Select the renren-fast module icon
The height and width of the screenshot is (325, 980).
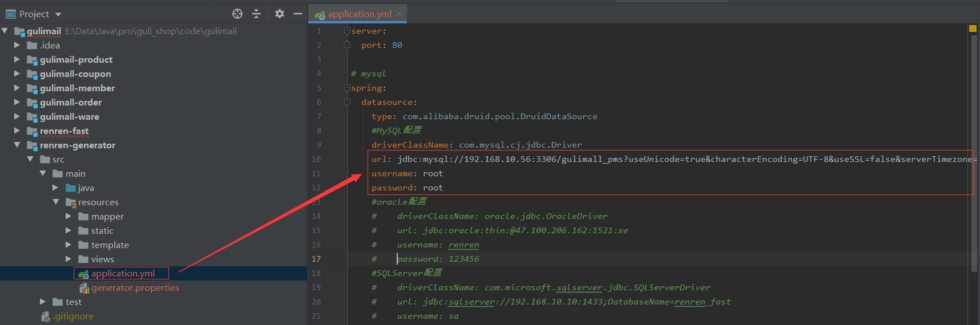[32, 131]
